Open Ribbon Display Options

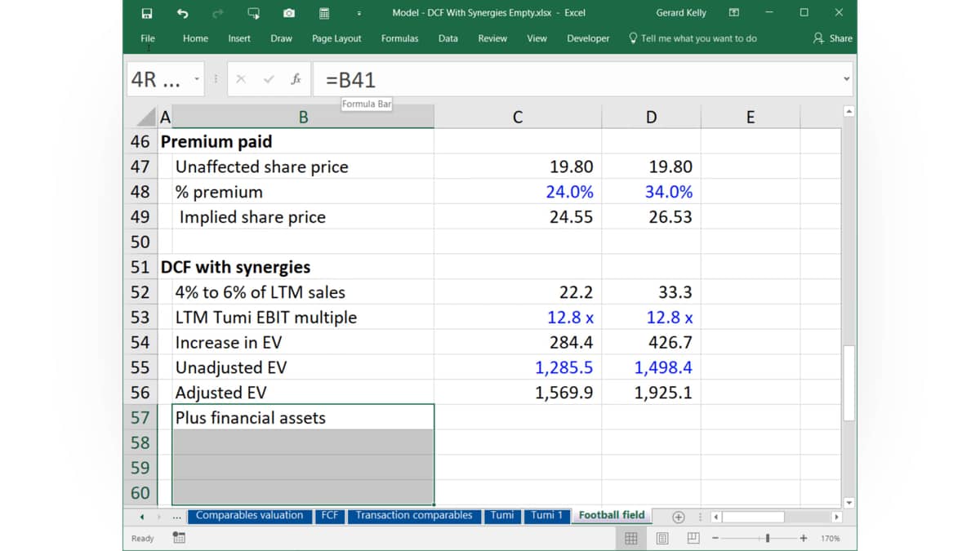[733, 13]
